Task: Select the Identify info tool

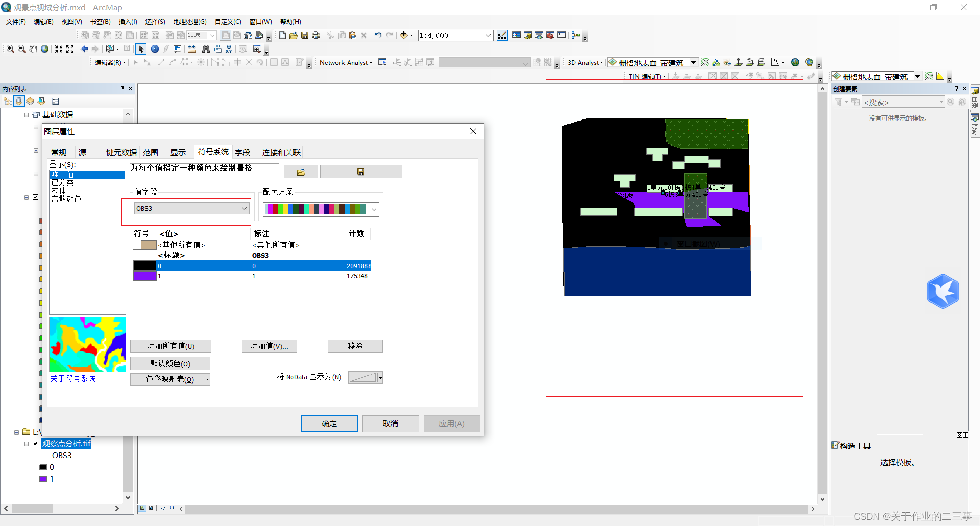Action: click(155, 49)
